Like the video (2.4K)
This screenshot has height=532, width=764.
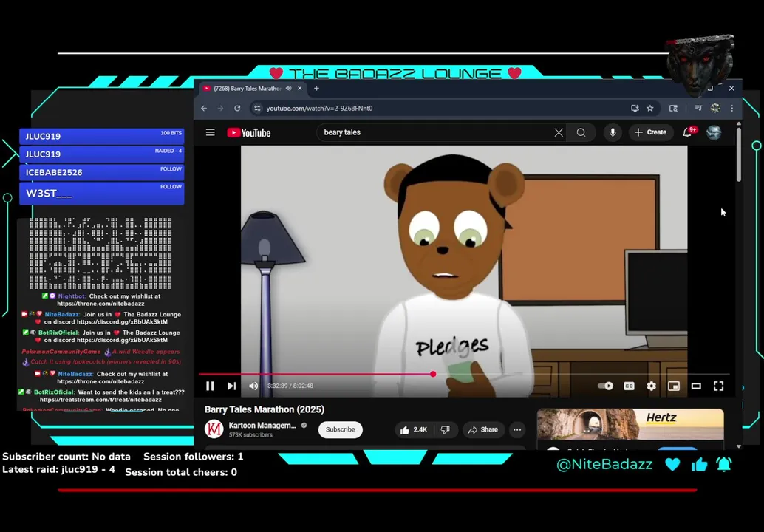pyautogui.click(x=414, y=430)
